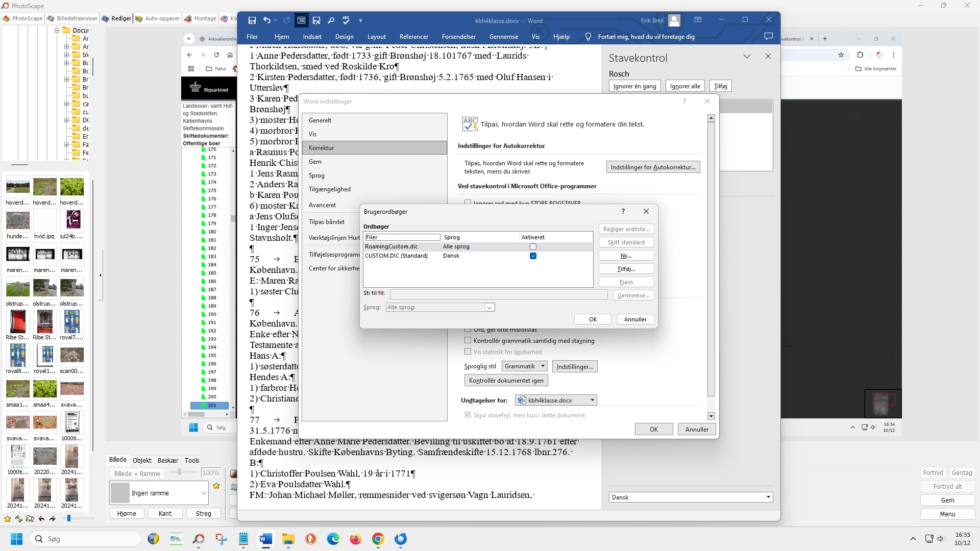The width and height of the screenshot is (980, 551).
Task: Click Kontrollér dokumentet igen button
Action: (x=506, y=381)
